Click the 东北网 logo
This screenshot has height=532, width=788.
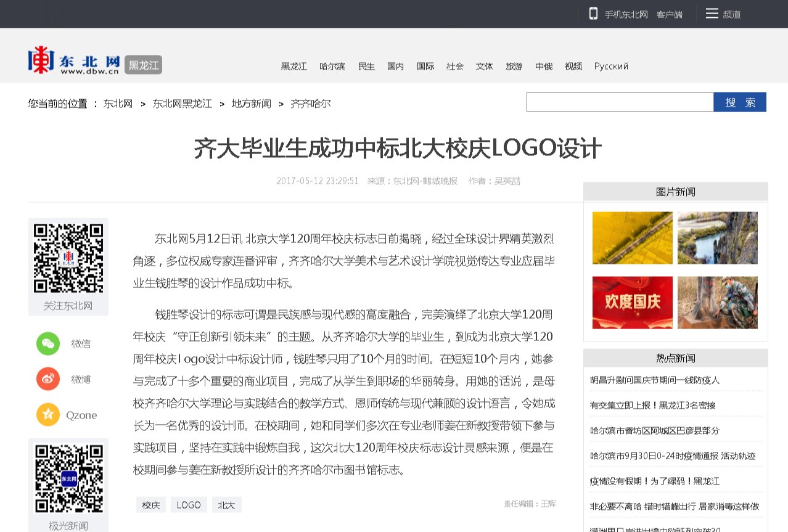[x=74, y=61]
